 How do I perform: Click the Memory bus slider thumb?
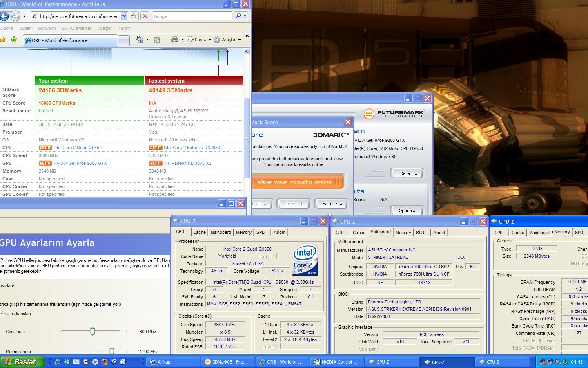pos(111,351)
